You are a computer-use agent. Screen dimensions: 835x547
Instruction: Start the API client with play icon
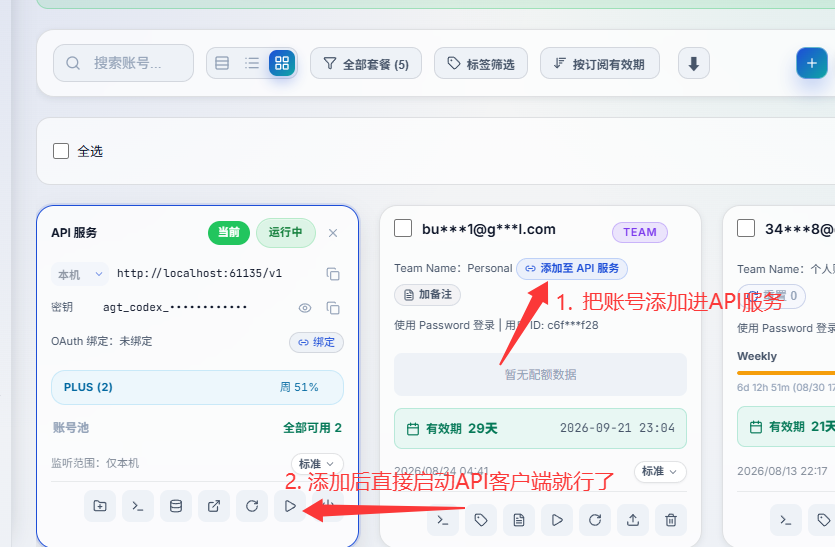tap(290, 506)
